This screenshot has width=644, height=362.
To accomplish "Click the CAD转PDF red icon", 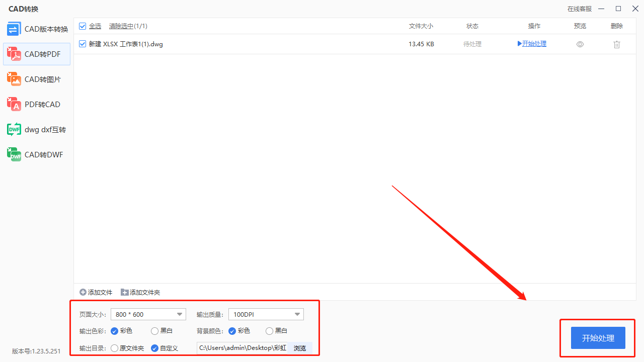I will (14, 54).
